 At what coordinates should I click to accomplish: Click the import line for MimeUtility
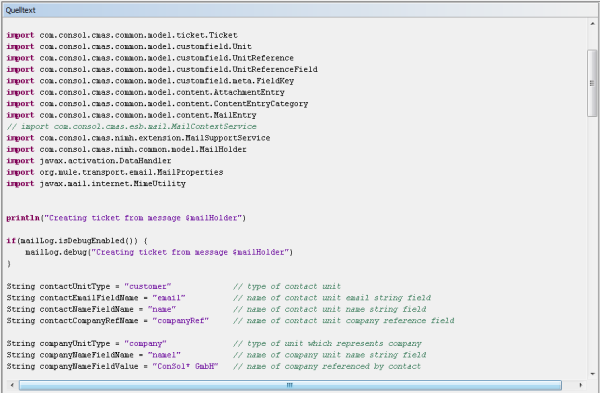(x=96, y=184)
